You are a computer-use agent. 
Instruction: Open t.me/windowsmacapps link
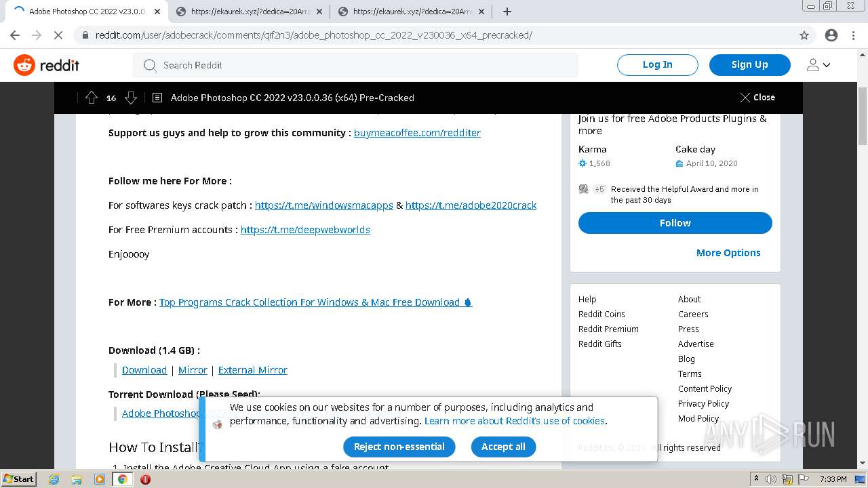pos(323,205)
